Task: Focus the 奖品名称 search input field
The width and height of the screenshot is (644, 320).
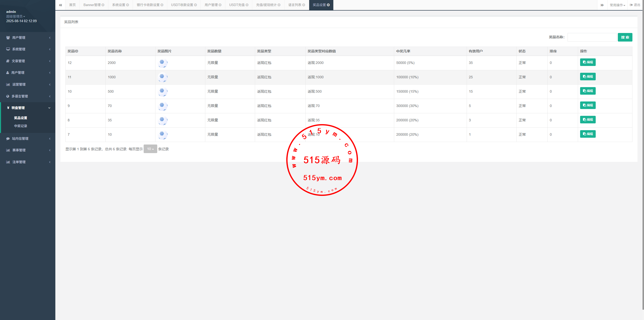Action: pos(592,37)
